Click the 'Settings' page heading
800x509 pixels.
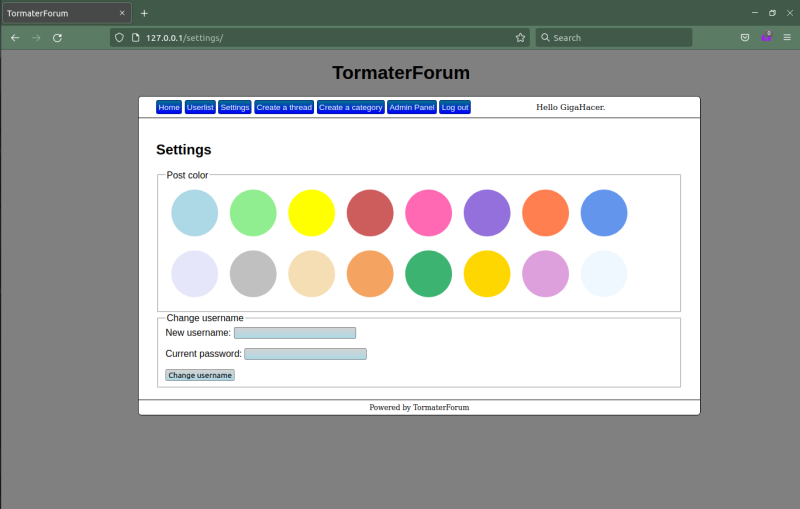tap(184, 149)
